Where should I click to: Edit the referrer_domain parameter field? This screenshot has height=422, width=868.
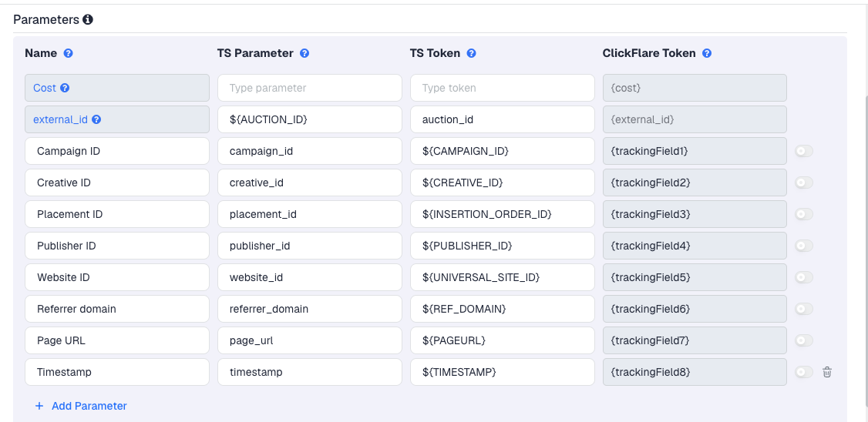309,309
